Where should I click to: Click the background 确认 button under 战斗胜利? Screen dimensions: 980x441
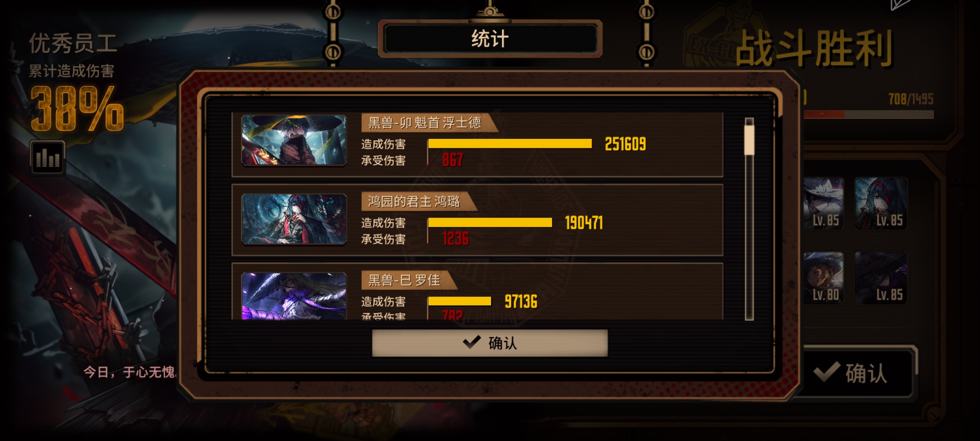pos(857,373)
